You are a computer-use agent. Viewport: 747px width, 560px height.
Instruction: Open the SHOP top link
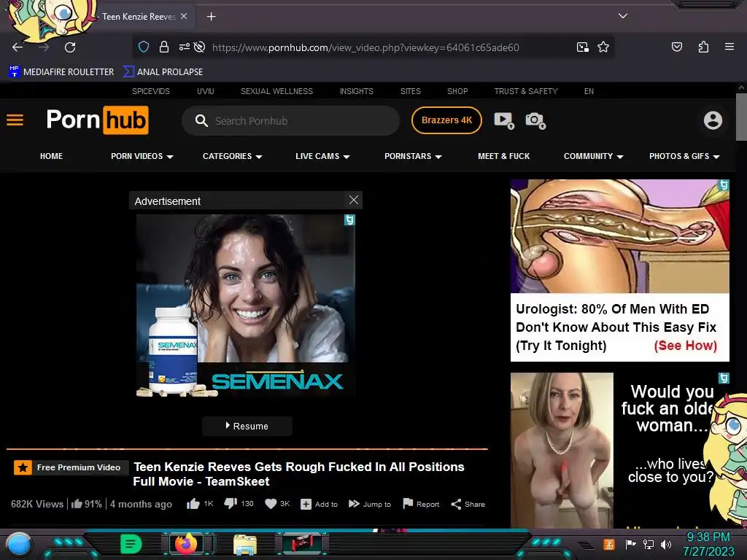457,91
